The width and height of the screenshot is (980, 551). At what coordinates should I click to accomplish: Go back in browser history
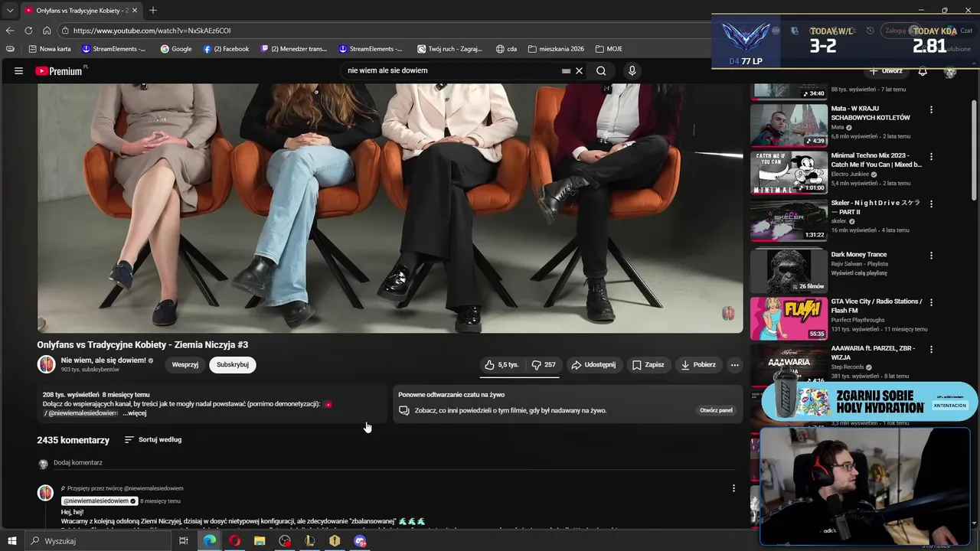point(10,31)
